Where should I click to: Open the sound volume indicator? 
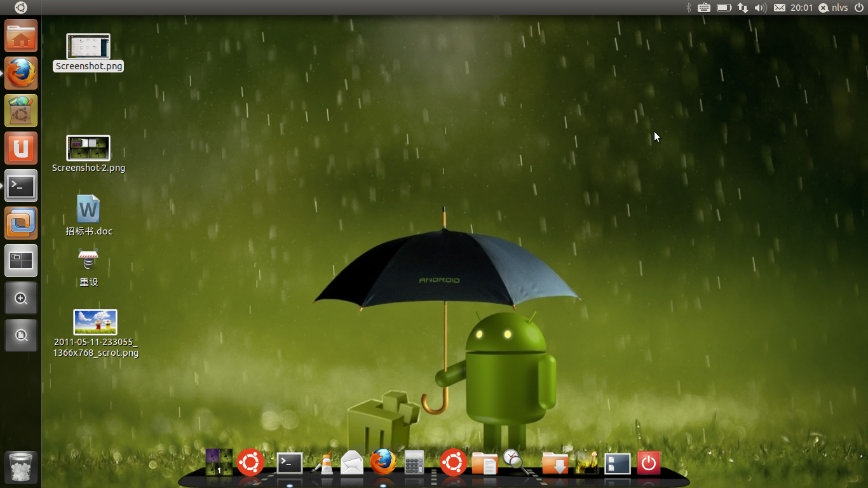pos(761,8)
